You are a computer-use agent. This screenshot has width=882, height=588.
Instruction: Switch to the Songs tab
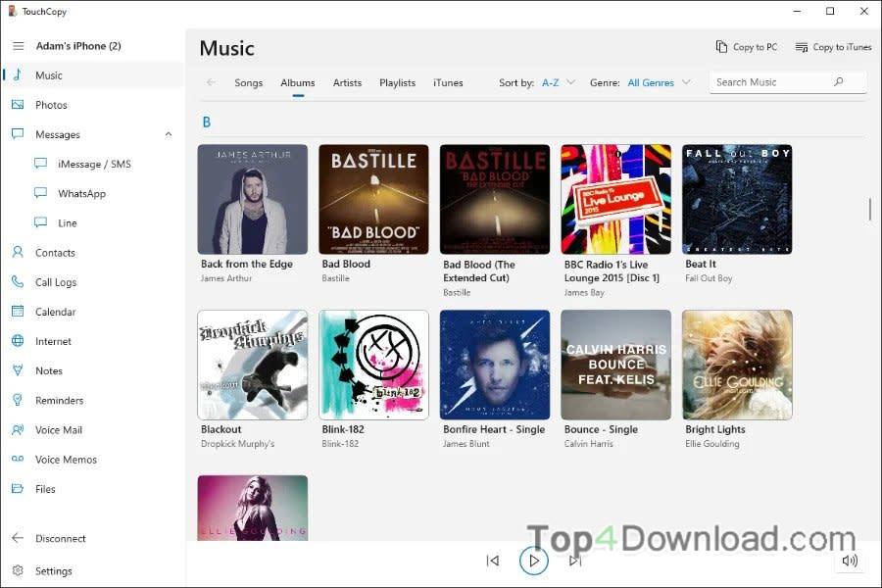[249, 82]
